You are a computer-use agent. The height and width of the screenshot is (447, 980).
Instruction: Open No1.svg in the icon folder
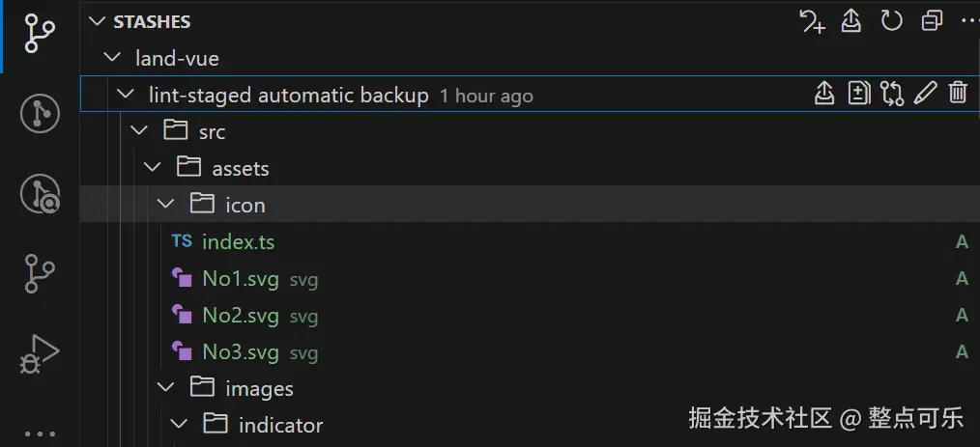240,279
